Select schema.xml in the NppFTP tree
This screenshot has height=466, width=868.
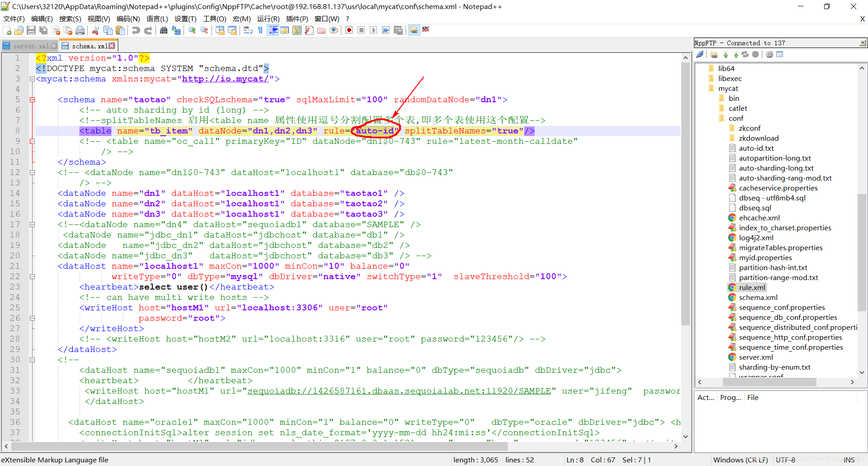[758, 297]
